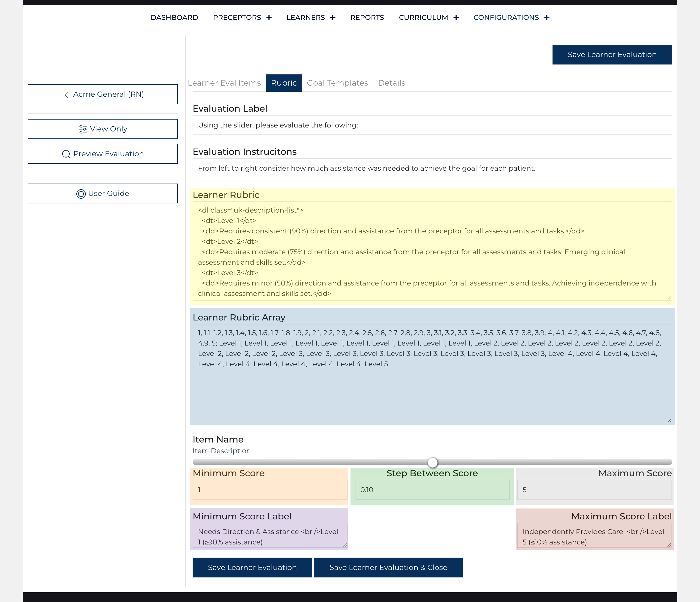Click the sliders icon on the View Only button
Screen dimensions: 700x602
(83, 129)
